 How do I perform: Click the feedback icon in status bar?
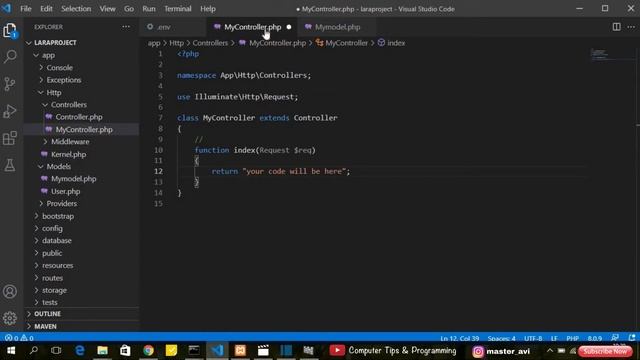tap(614, 338)
